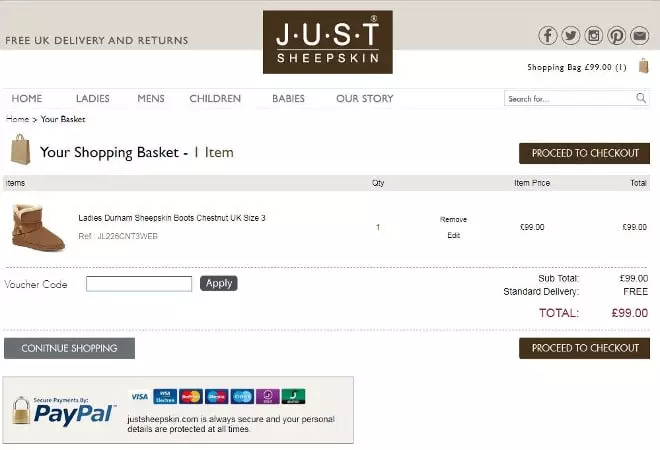Click the PayPal logo
660x450 pixels.
74,414
